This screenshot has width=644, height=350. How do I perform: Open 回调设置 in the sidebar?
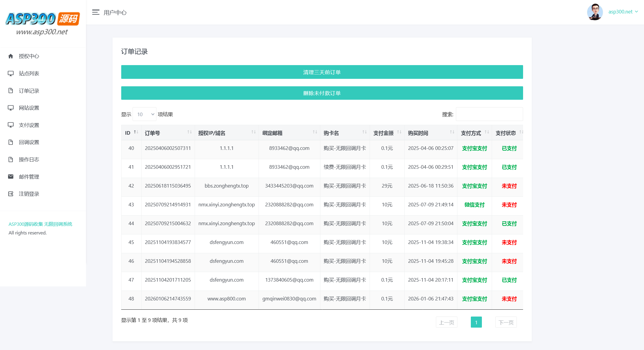[29, 142]
